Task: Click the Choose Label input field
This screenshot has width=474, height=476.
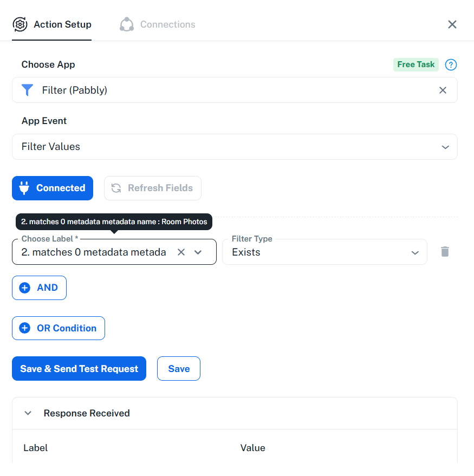Action: 94,252
